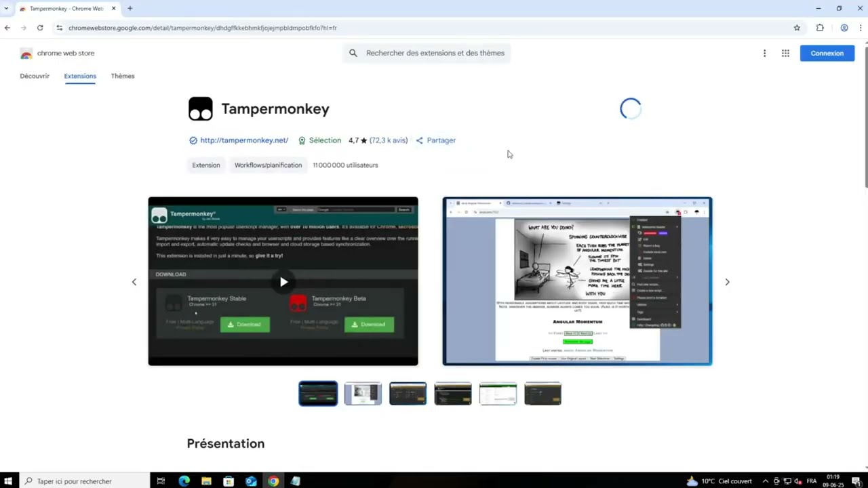Open the 72,3 k avis reviews link
Image resolution: width=868 pixels, height=488 pixels.
[x=388, y=140]
